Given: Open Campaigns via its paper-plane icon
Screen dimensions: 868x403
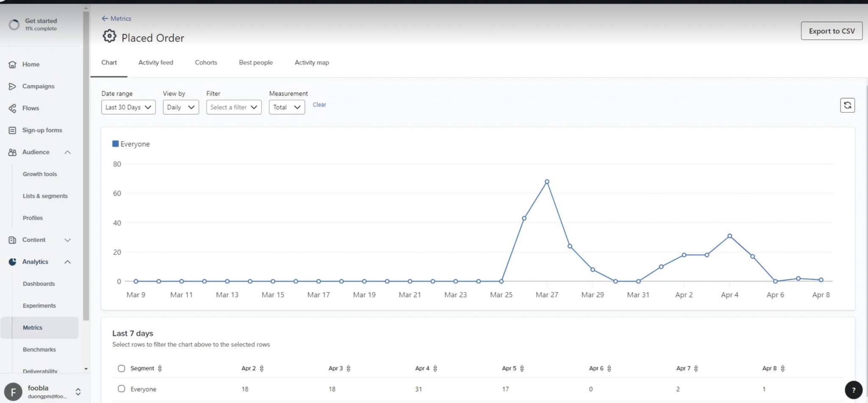Looking at the screenshot, I should 12,86.
